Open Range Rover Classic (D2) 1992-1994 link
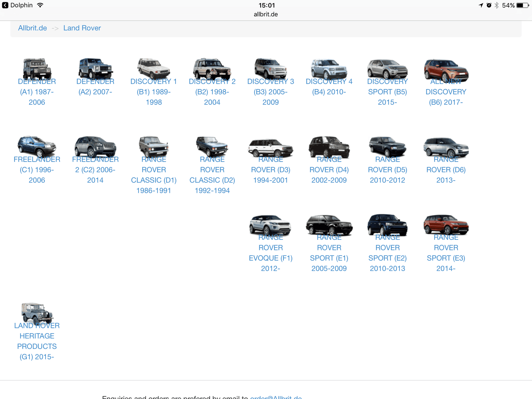The width and height of the screenshot is (532, 399). 212,175
